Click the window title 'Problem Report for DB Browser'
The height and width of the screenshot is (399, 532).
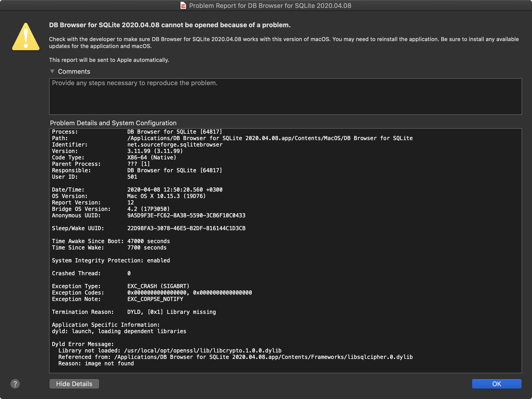coord(270,6)
